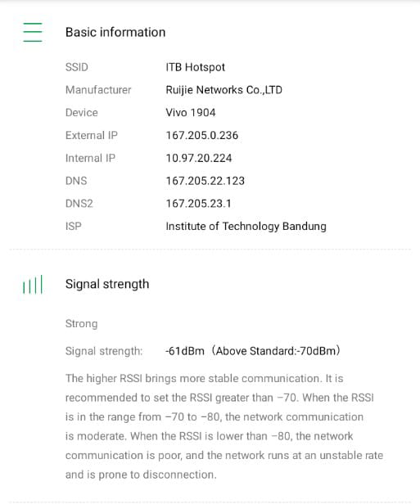The width and height of the screenshot is (420, 504).
Task: Tap the Signal strength bars icon
Action: (x=33, y=284)
